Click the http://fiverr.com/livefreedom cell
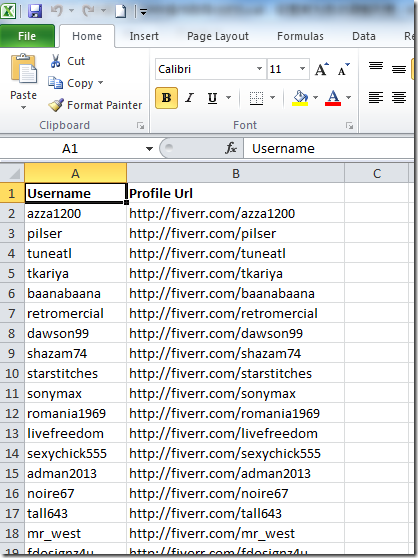418x558 pixels. click(236, 433)
